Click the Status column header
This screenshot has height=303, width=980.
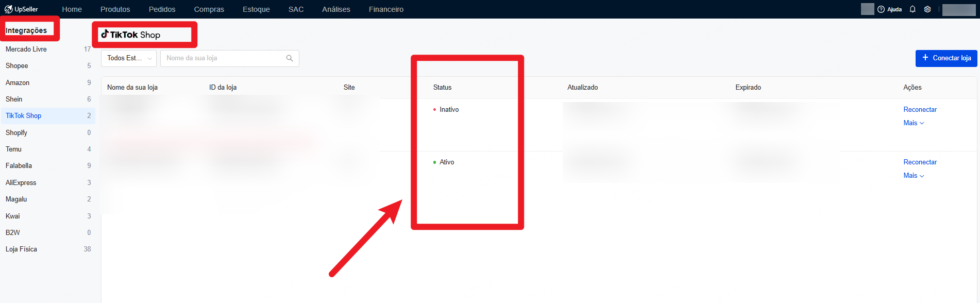[442, 87]
